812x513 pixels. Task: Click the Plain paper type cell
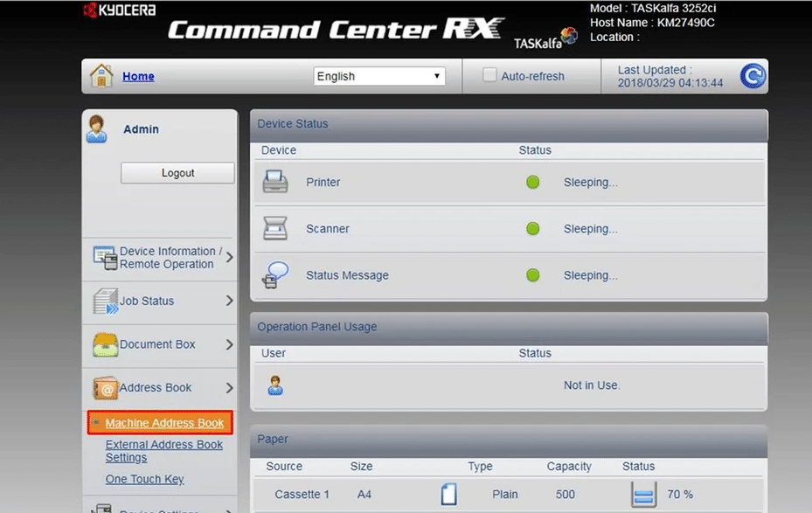point(505,495)
